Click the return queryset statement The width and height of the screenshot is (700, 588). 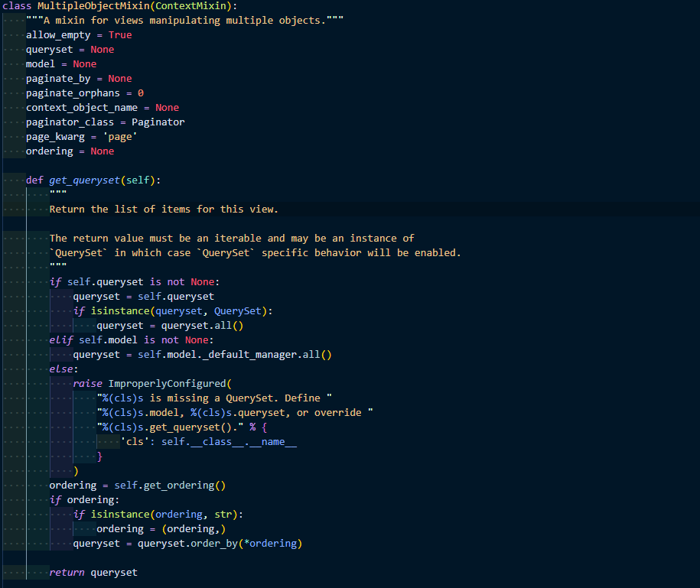click(x=93, y=573)
